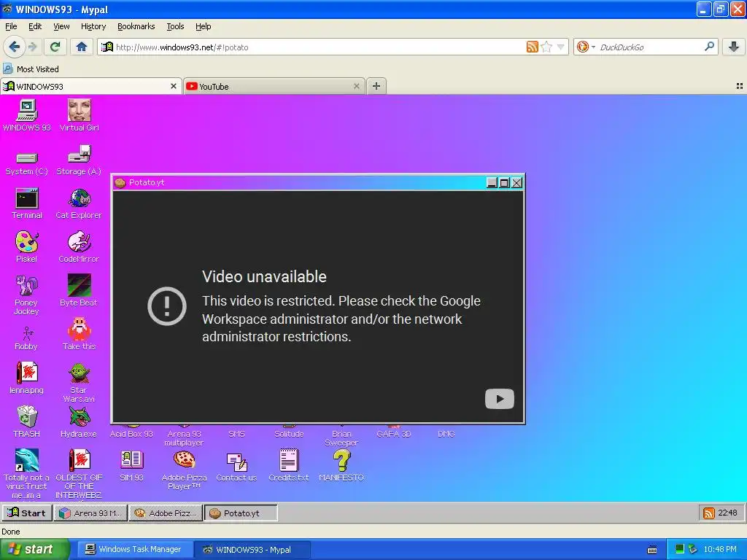Open the DuckDuckGo search engine dropdown

click(x=586, y=47)
